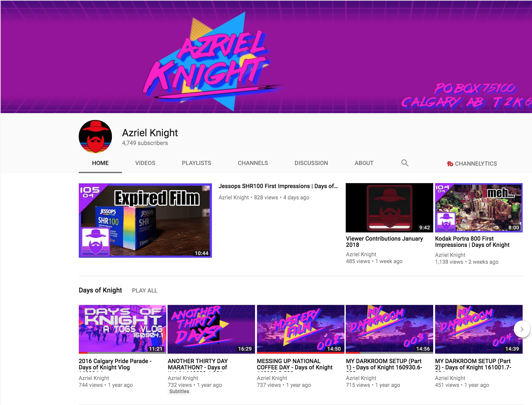
Task: Open the Playlists tab
Action: (x=196, y=163)
